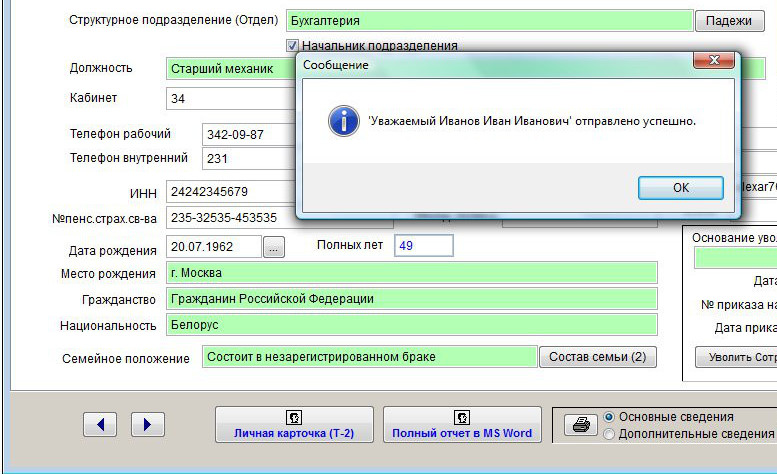Click the Семейное положение label

click(126, 359)
